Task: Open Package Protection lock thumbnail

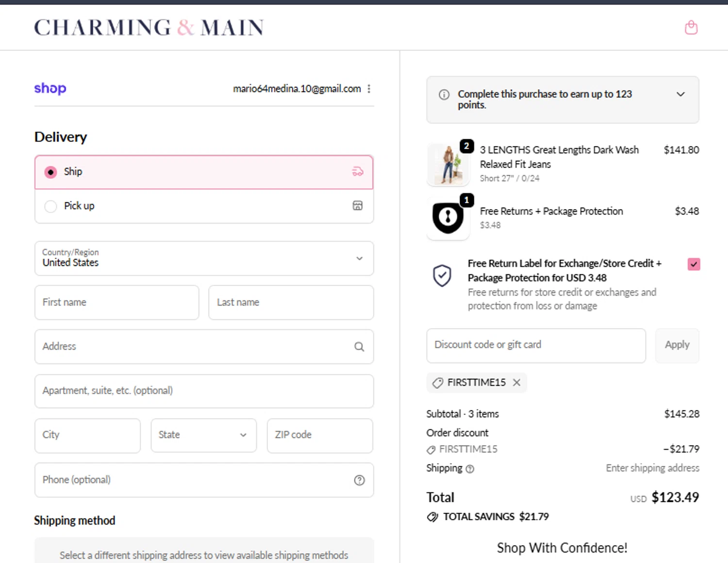Action: (448, 218)
